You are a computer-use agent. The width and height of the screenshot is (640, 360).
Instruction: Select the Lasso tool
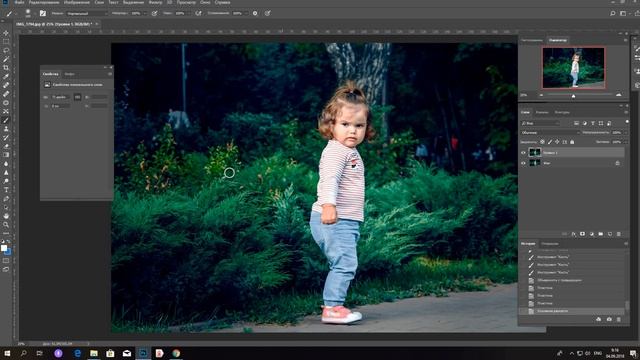tap(6, 50)
